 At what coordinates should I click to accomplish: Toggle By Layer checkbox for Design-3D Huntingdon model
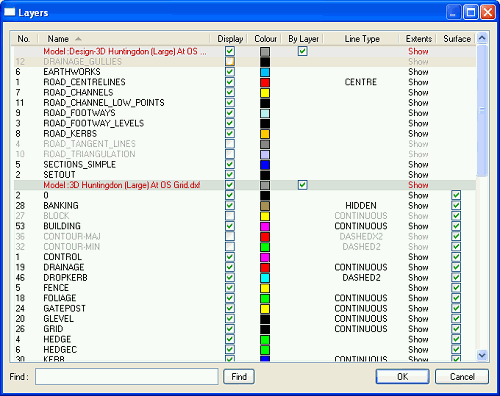pos(302,51)
